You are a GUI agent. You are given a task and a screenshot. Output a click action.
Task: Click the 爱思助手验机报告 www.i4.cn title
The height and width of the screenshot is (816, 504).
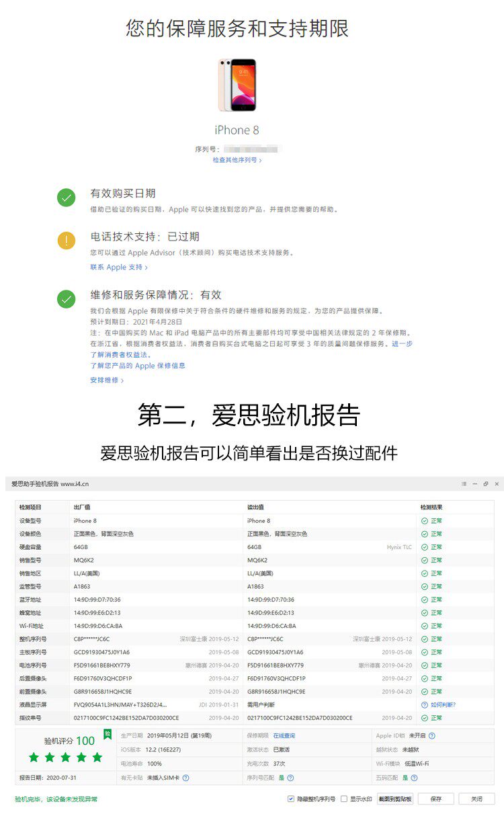50,484
